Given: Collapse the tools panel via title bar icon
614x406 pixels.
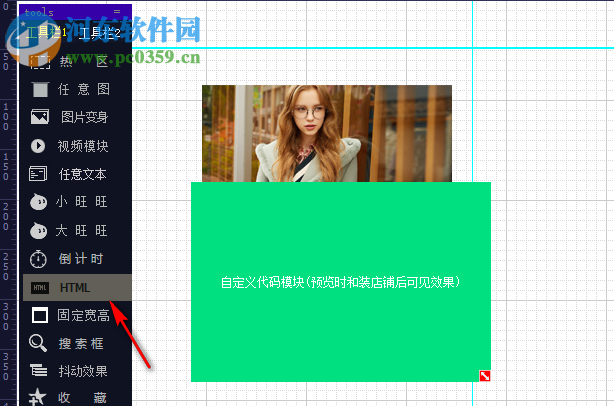Looking at the screenshot, I should (x=117, y=12).
